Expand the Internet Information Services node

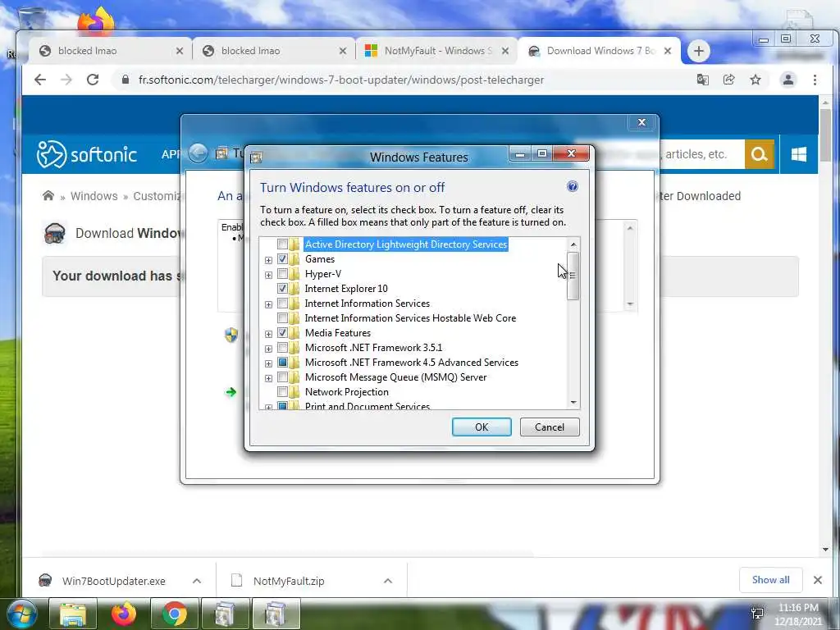click(x=268, y=304)
